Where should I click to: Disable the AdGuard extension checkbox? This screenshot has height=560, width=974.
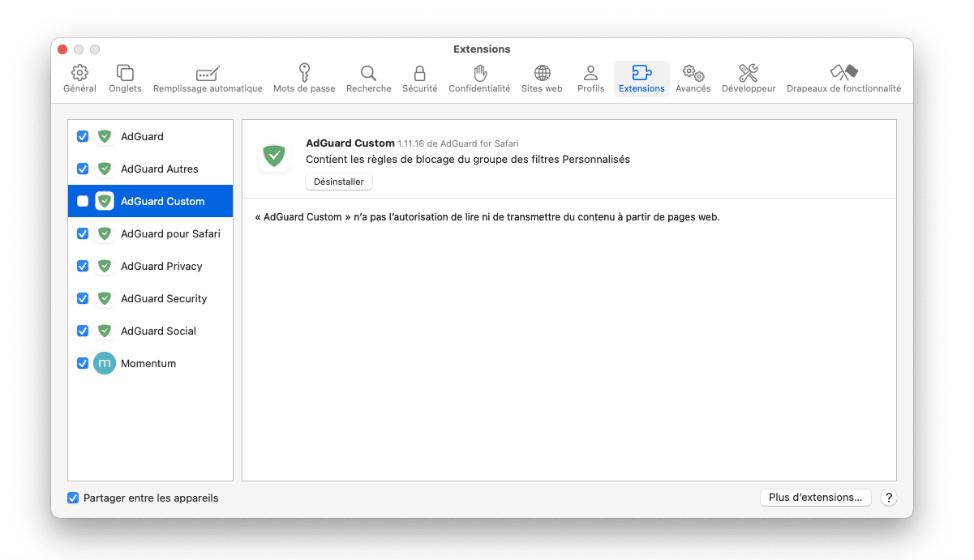click(x=83, y=136)
